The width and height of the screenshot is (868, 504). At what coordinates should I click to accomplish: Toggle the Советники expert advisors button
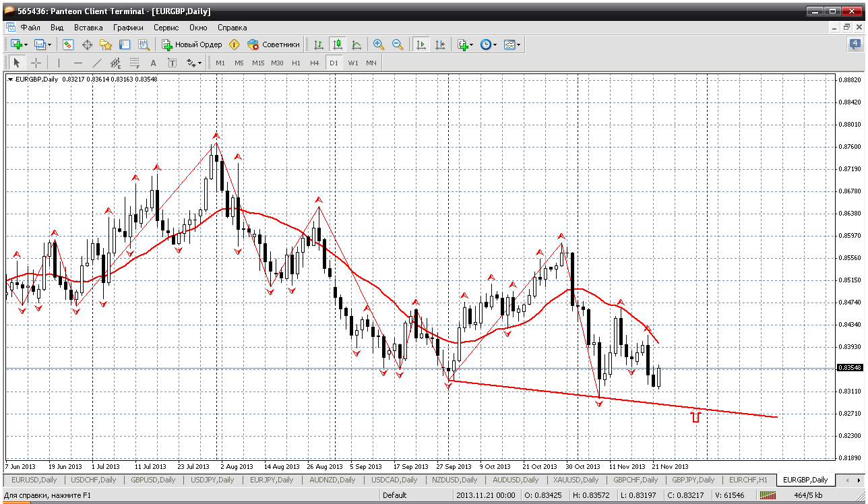(274, 44)
